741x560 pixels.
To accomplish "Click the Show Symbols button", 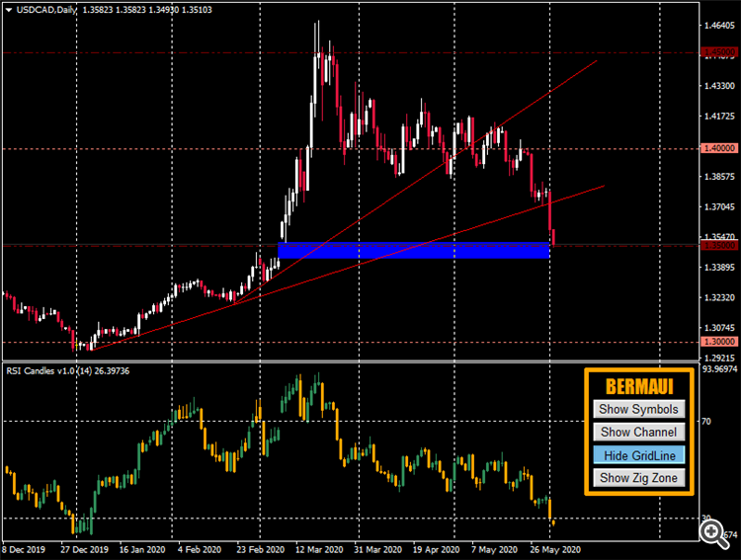I will [x=638, y=409].
